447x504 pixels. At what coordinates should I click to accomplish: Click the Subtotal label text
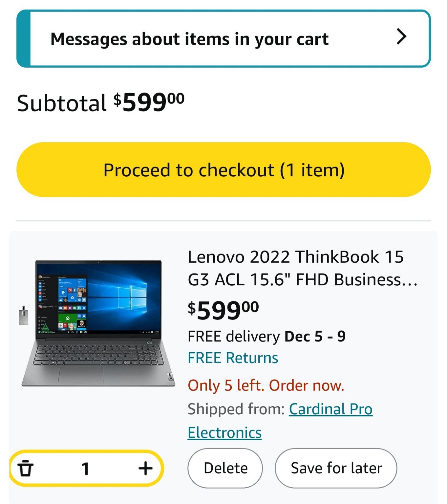click(x=61, y=103)
